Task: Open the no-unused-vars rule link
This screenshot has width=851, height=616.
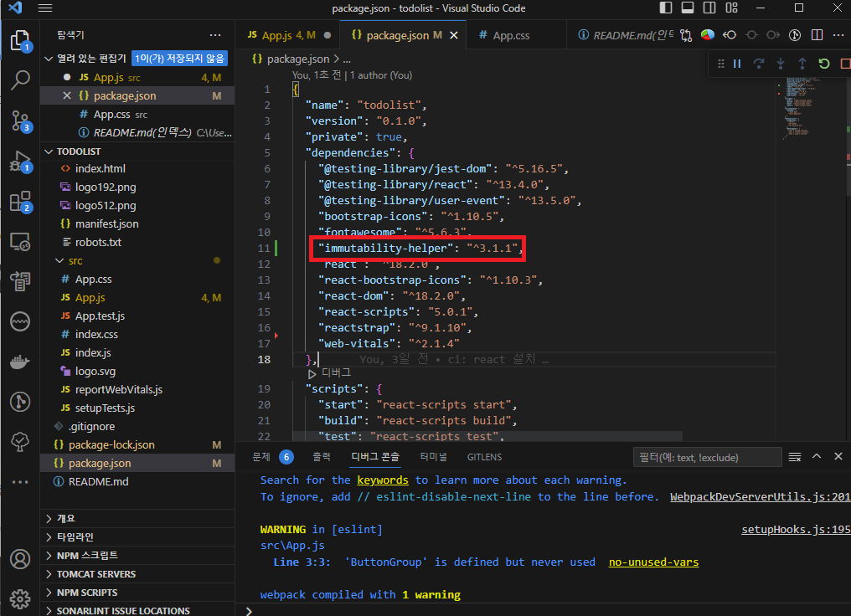Action: (653, 562)
